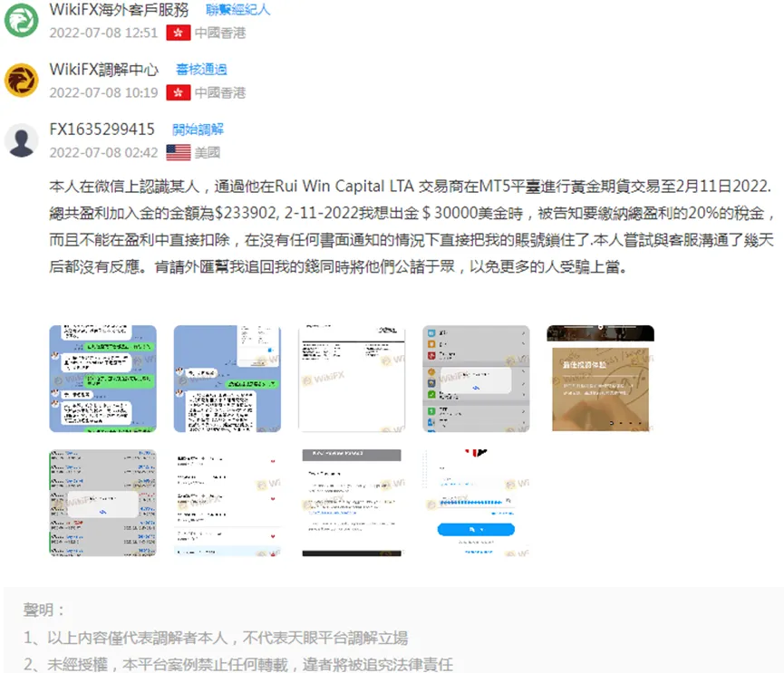Open the white list thumbnail with red marks
This screenshot has height=673, width=784.
click(227, 503)
